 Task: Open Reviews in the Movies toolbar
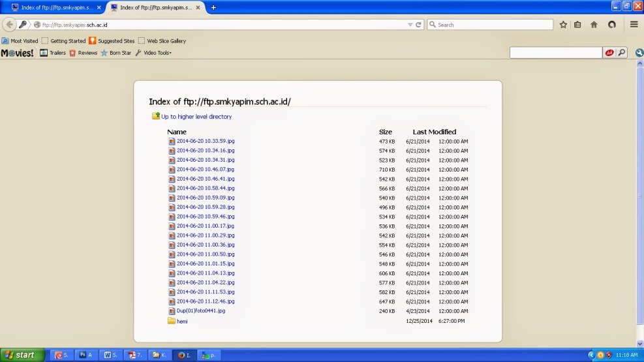84,53
